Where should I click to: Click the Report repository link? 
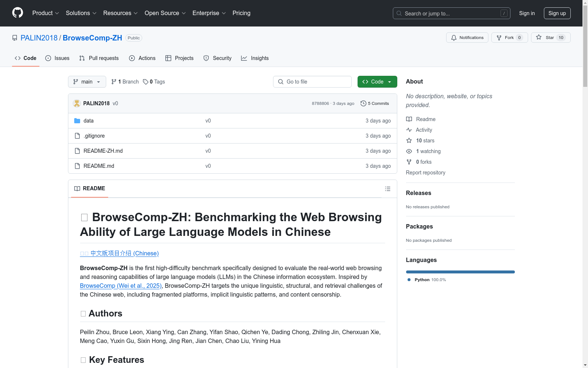426,173
